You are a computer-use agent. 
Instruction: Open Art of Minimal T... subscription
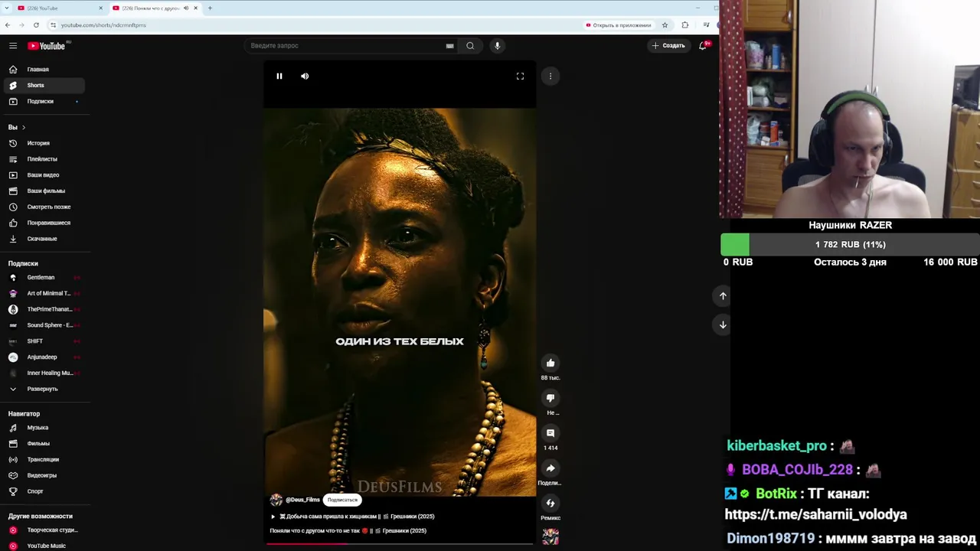point(44,293)
